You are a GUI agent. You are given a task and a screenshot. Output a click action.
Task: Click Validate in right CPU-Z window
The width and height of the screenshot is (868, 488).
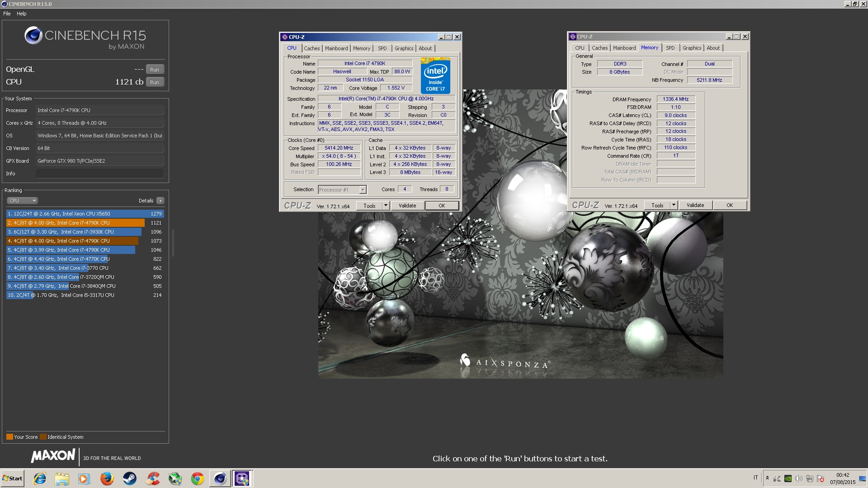695,205
